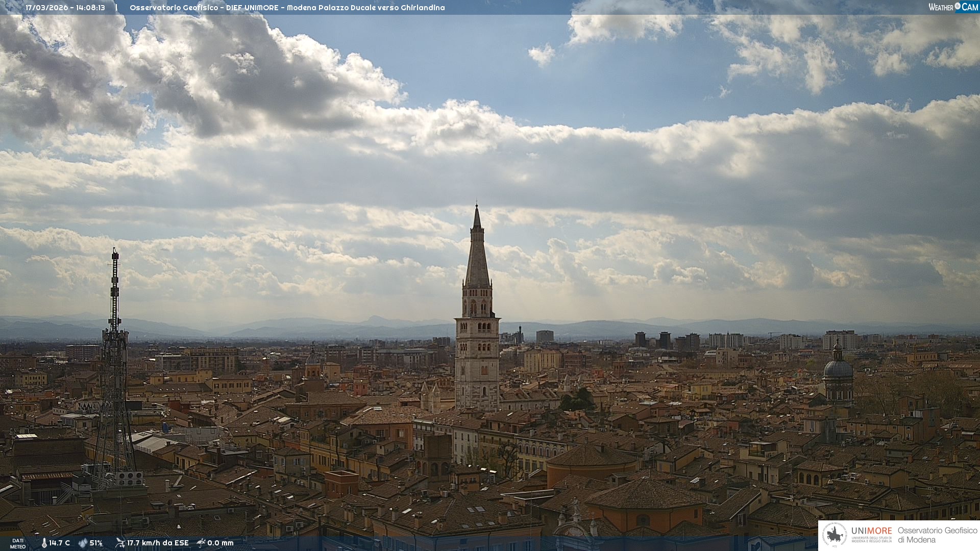Click the 14.7 C temperature reading
Image resolution: width=980 pixels, height=551 pixels.
(x=60, y=543)
